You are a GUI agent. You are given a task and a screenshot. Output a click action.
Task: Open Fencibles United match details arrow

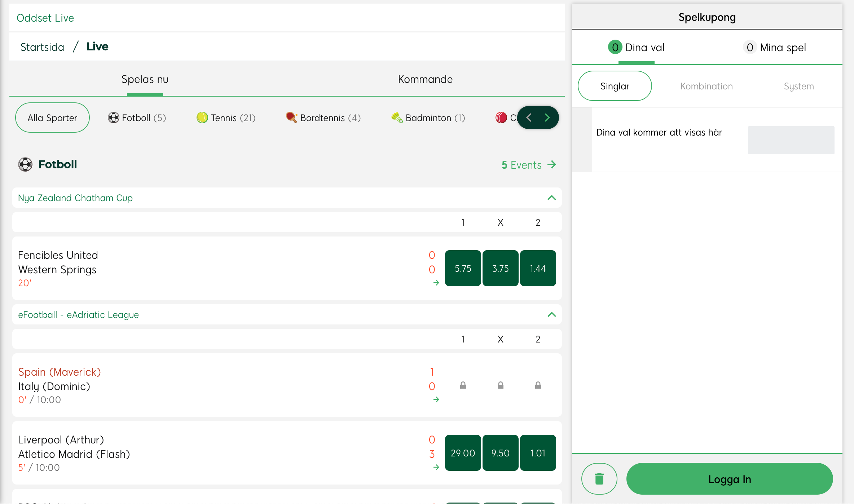coord(436,283)
